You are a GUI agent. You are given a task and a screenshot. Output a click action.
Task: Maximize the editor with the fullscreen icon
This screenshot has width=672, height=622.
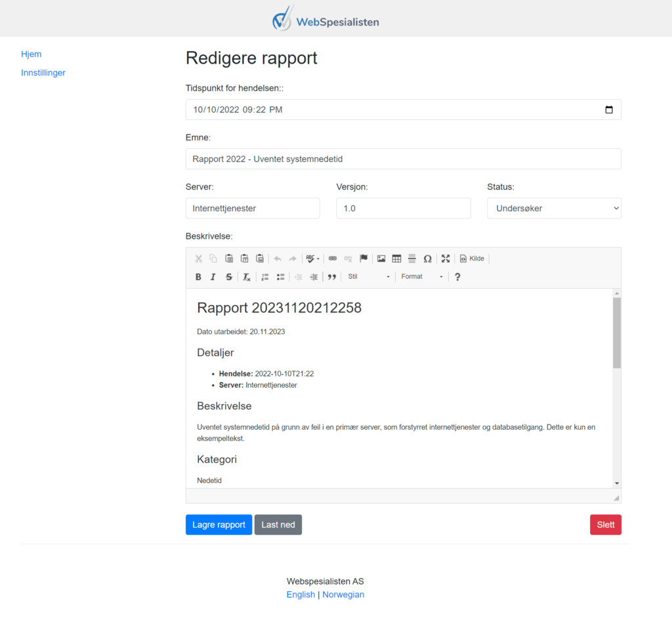446,259
